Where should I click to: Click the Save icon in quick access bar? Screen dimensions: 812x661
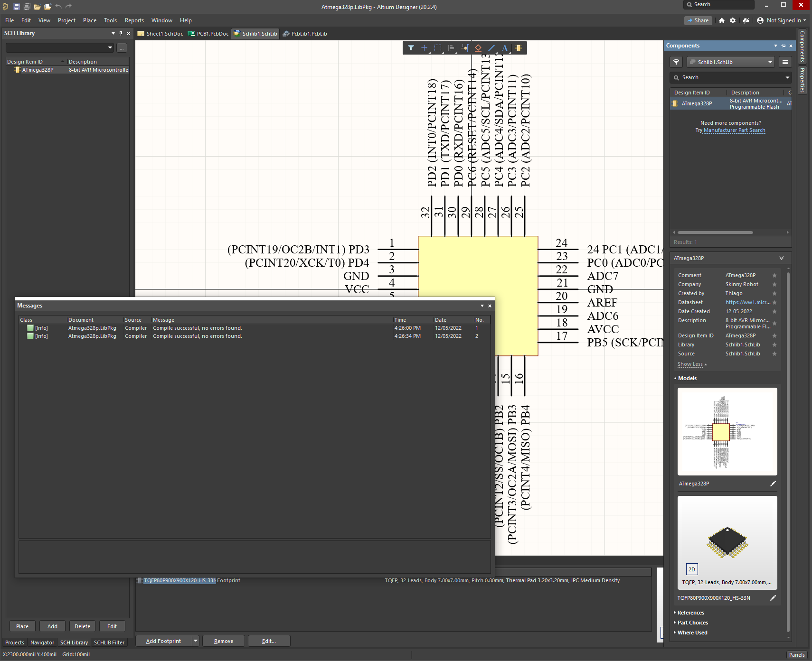pyautogui.click(x=17, y=7)
